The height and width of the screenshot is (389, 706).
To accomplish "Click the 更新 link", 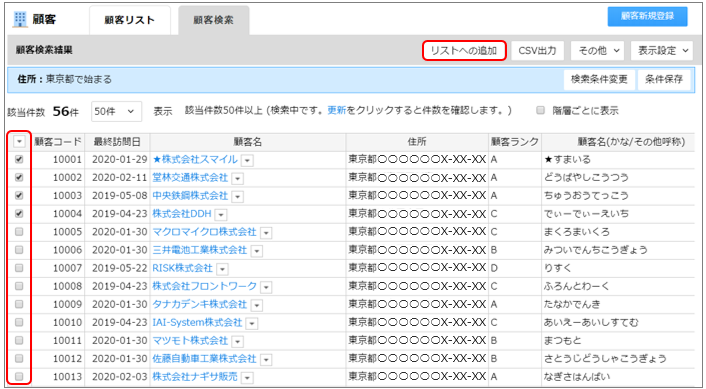I will point(337,111).
